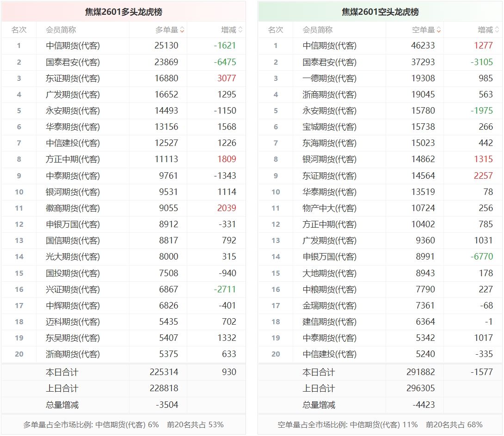504x436 pixels.
Task: Click 名次 header in long table
Action: click(x=19, y=30)
